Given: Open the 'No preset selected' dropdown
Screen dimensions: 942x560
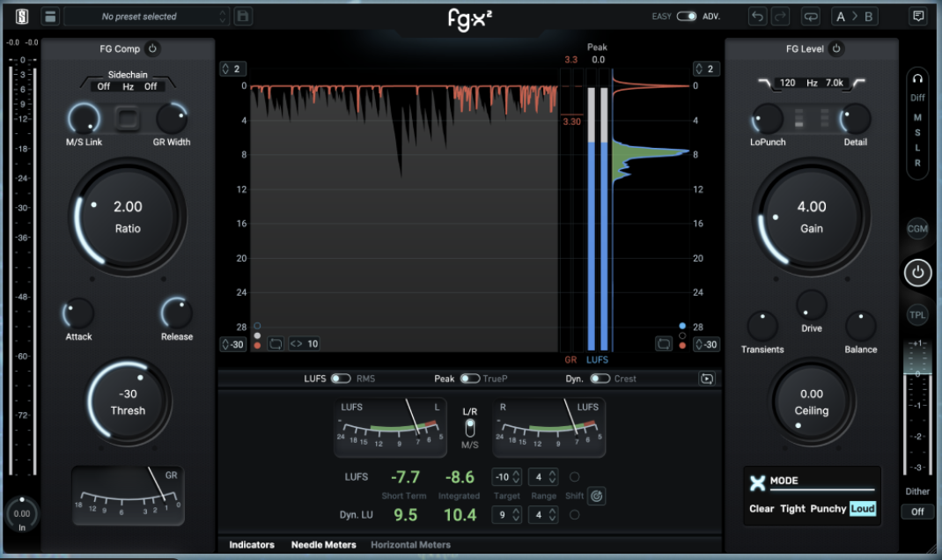Looking at the screenshot, I should [146, 16].
